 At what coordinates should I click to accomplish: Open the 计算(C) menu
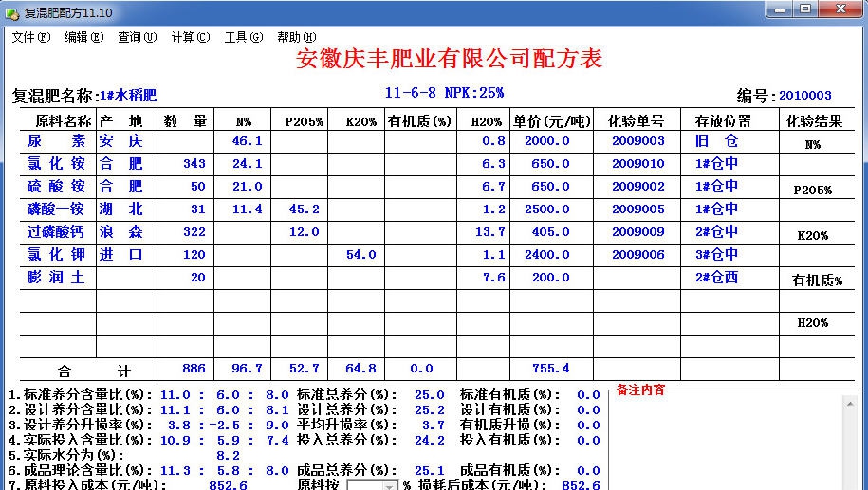191,38
